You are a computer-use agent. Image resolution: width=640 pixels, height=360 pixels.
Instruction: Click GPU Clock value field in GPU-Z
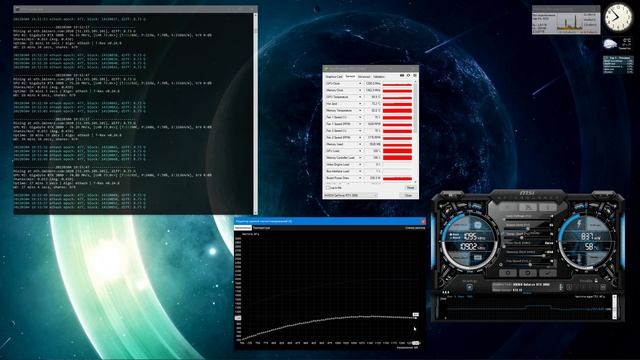373,83
